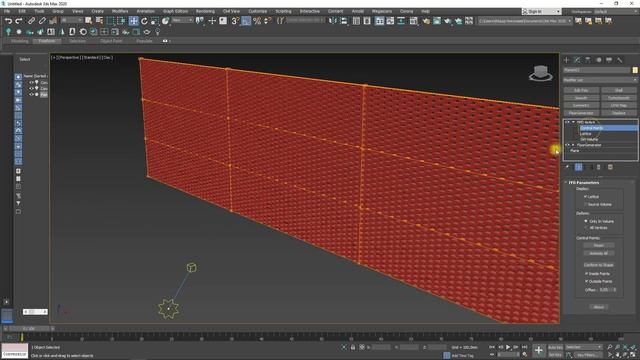Open the Scripting menu

click(x=283, y=11)
